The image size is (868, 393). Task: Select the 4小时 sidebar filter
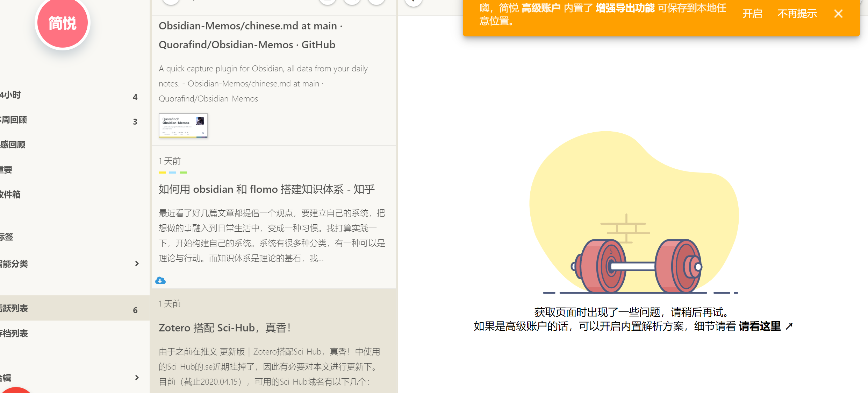[x=75, y=95]
